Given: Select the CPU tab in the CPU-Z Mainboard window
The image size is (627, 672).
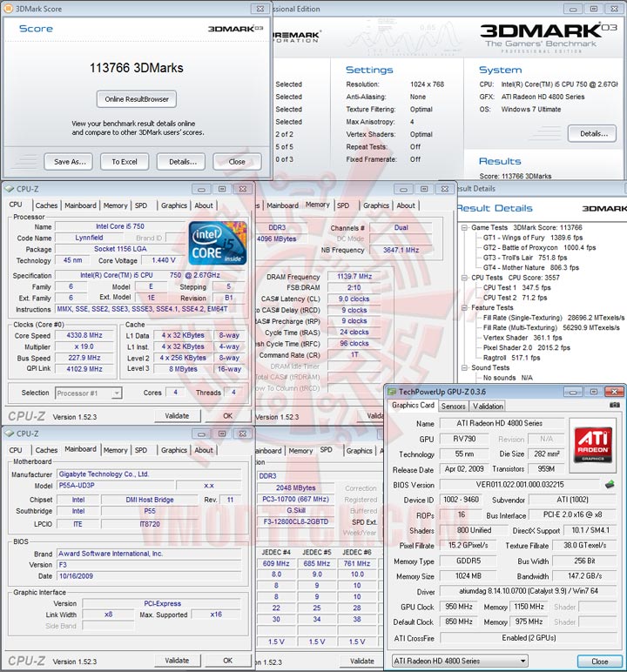Looking at the screenshot, I should [16, 450].
